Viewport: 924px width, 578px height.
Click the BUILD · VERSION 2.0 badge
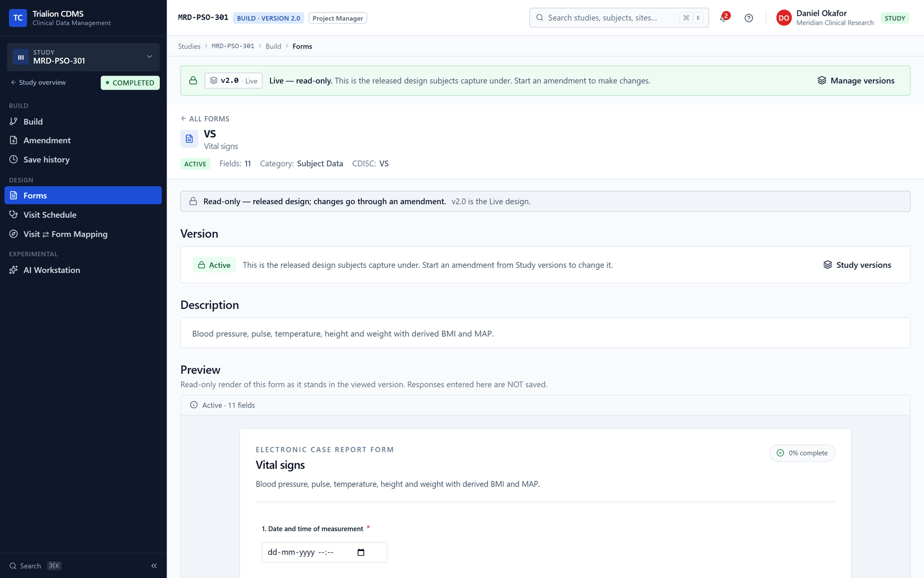269,18
